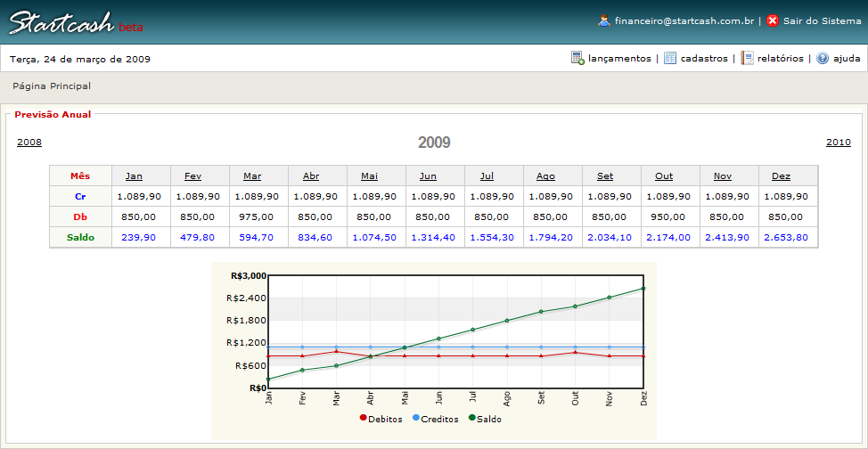The width and height of the screenshot is (868, 449).
Task: Click the green Saldo legend dot
Action: click(x=472, y=419)
